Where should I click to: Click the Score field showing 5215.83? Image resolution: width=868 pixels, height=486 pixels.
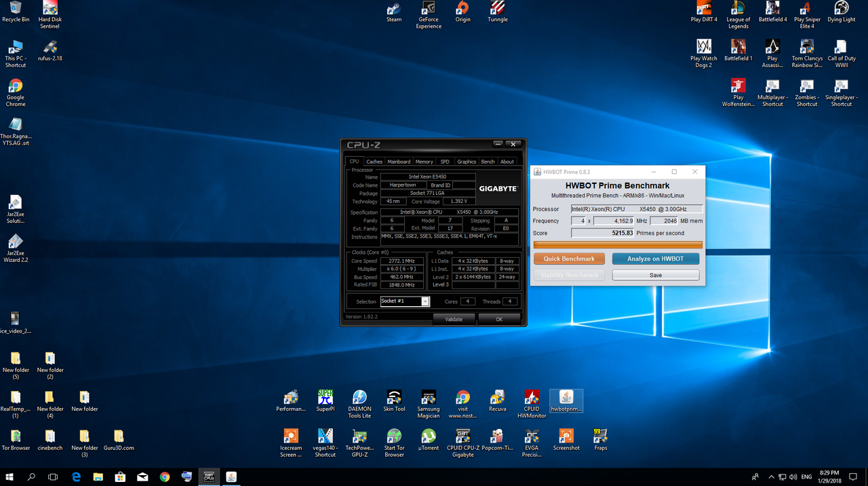pos(603,233)
